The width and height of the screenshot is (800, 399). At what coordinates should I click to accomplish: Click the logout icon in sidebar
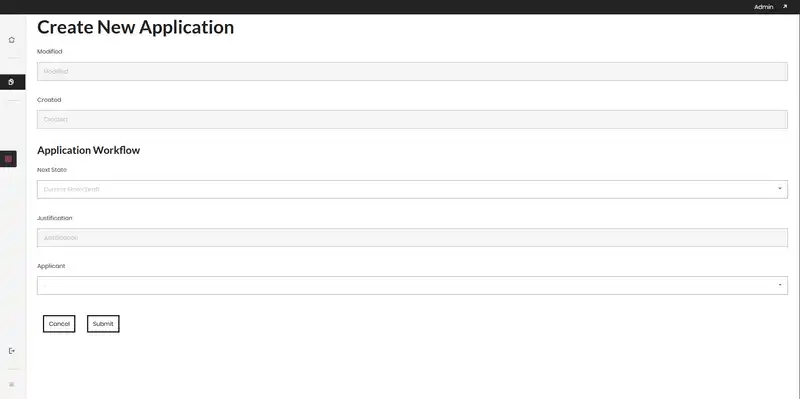click(12, 351)
